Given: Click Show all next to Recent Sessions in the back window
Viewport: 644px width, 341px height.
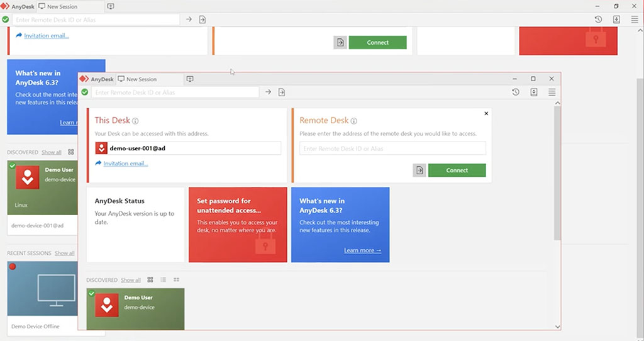Looking at the screenshot, I should pos(65,253).
